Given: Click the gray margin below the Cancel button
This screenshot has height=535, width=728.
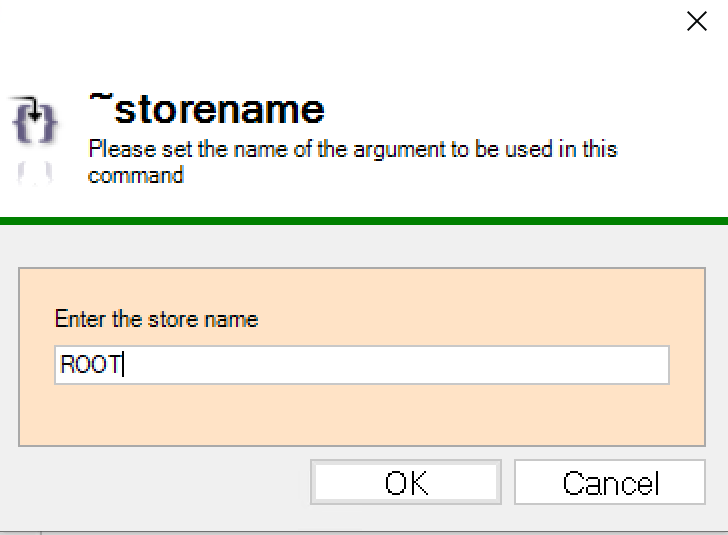Looking at the screenshot, I should pos(610,518).
